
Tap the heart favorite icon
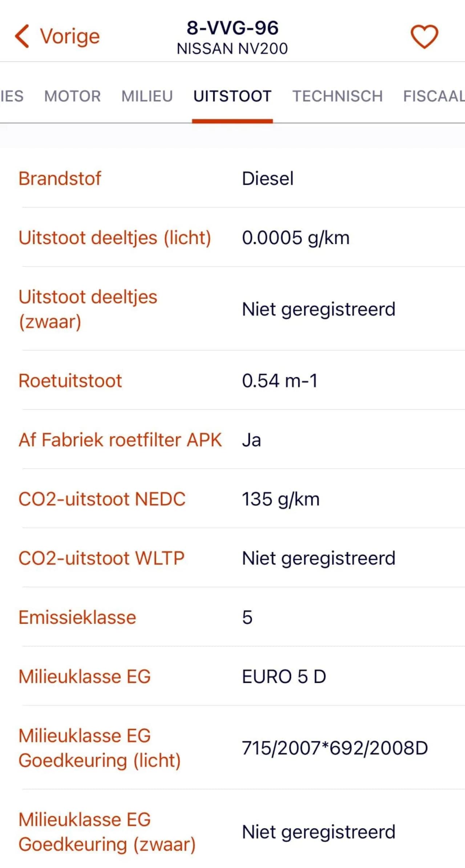(424, 37)
